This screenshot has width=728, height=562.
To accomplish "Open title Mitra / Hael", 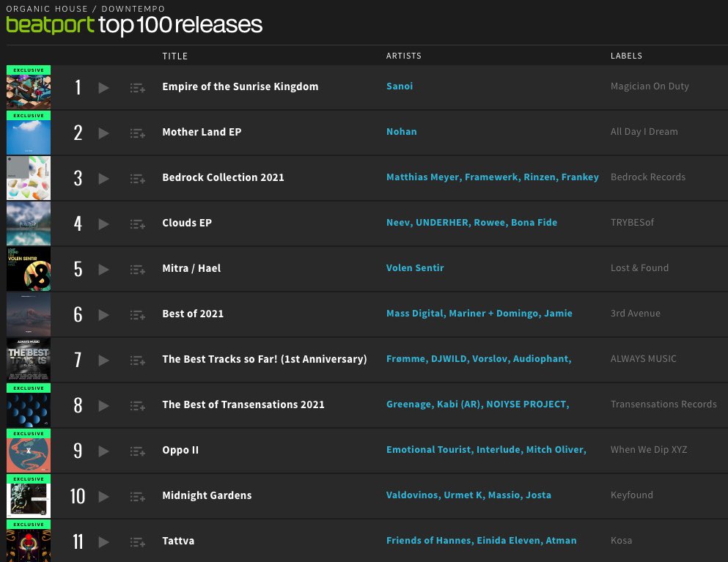I will point(191,269).
